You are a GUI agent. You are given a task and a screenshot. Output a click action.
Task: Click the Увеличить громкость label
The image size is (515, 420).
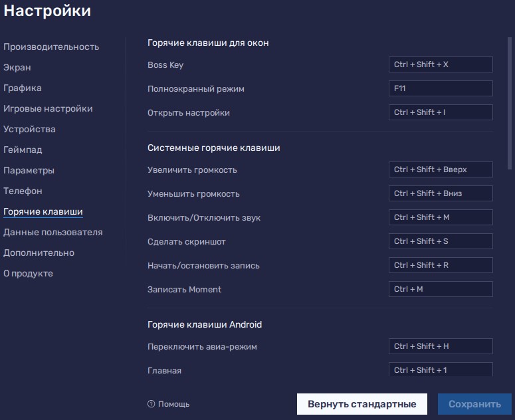click(192, 170)
